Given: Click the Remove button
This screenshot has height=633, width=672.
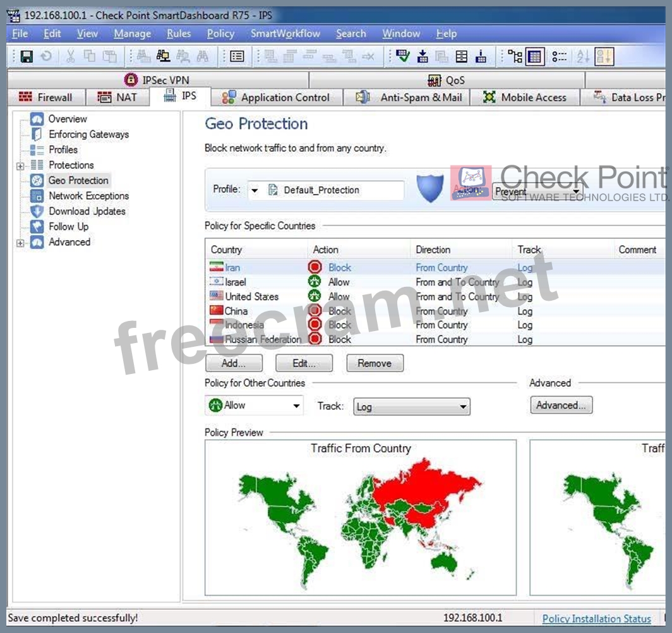Looking at the screenshot, I should tap(375, 363).
